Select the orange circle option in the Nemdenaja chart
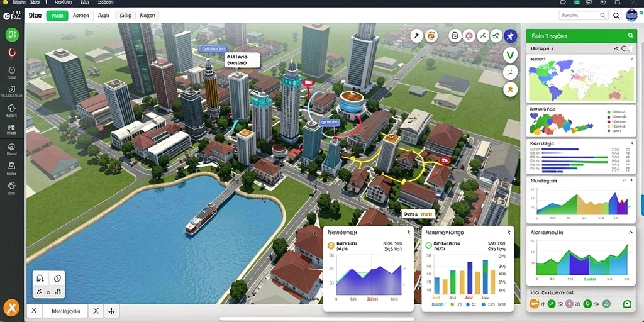This screenshot has width=644, height=322. pyautogui.click(x=331, y=246)
